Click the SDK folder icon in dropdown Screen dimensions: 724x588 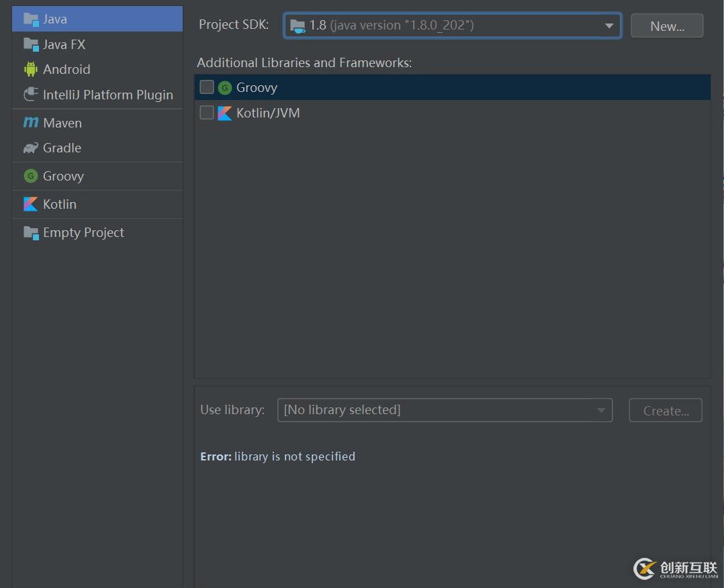[x=298, y=26]
